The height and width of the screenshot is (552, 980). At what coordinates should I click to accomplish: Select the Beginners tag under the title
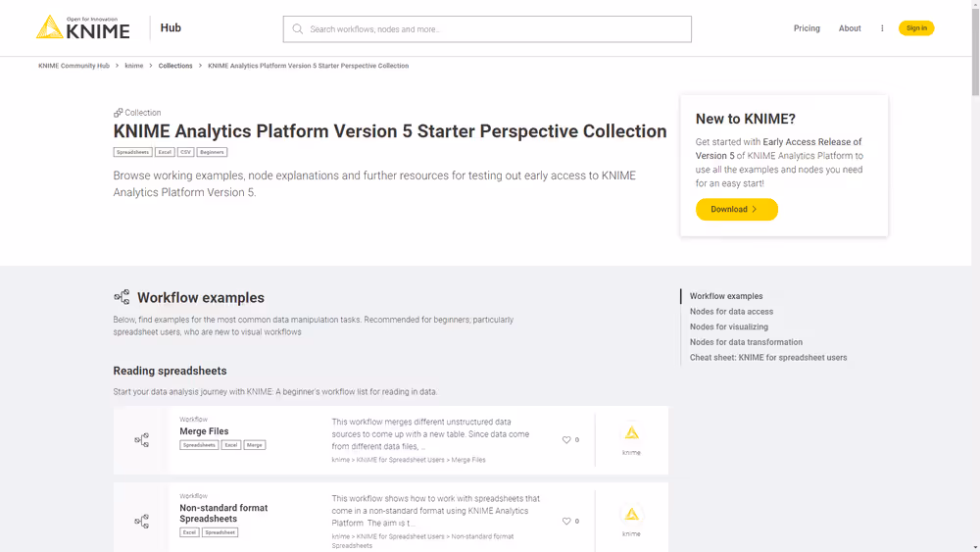click(212, 152)
